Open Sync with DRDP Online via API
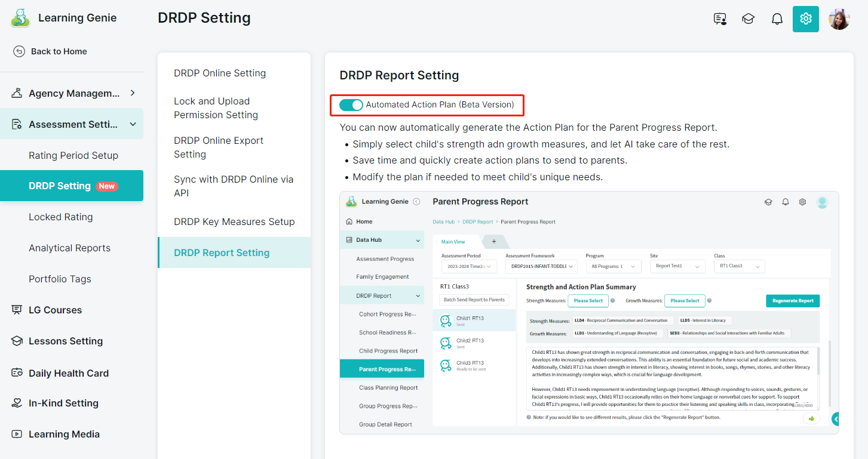The width and height of the screenshot is (868, 459). point(234,186)
